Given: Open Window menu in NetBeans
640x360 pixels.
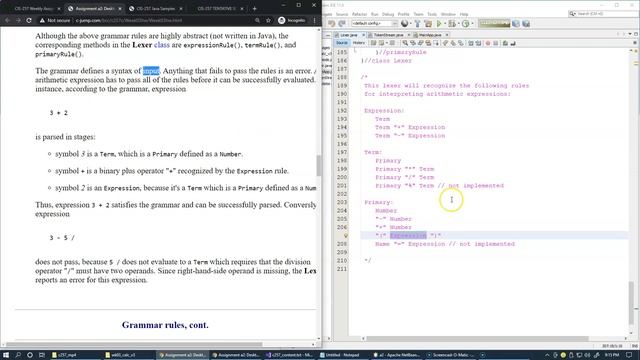Looking at the screenshot, I should tap(448, 14).
